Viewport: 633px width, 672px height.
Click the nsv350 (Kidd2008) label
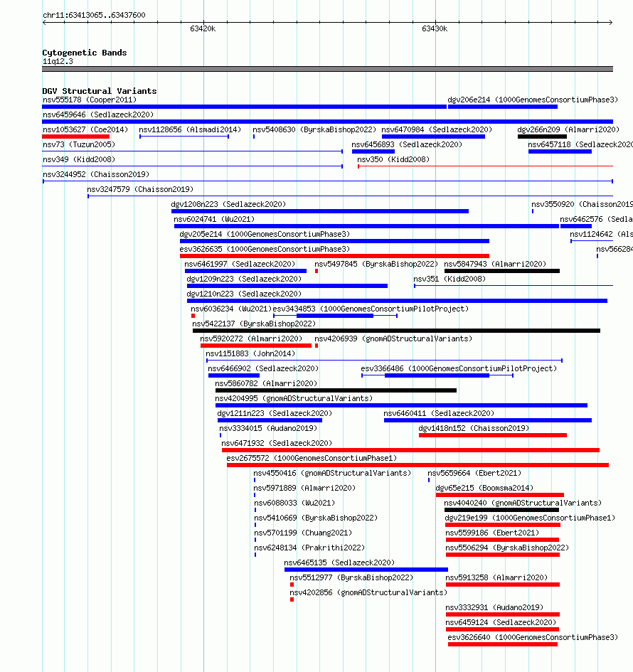(x=393, y=160)
